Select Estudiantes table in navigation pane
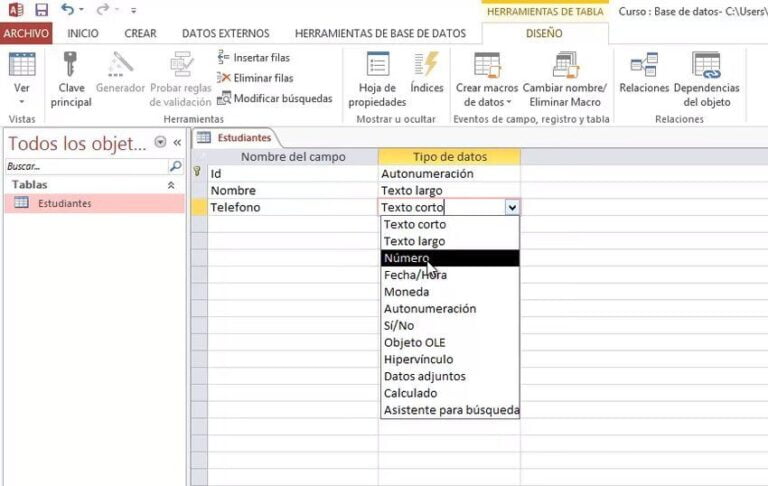The height and width of the screenshot is (486, 768). pyautogui.click(x=95, y=203)
